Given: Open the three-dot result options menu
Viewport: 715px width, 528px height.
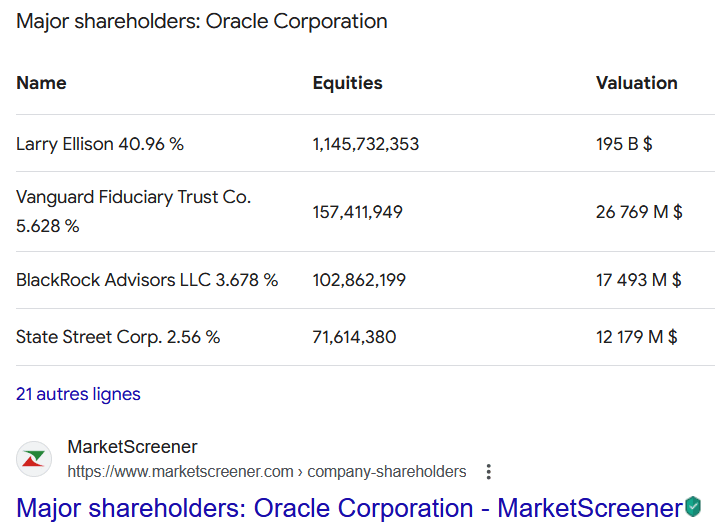Looking at the screenshot, I should click(x=488, y=472).
